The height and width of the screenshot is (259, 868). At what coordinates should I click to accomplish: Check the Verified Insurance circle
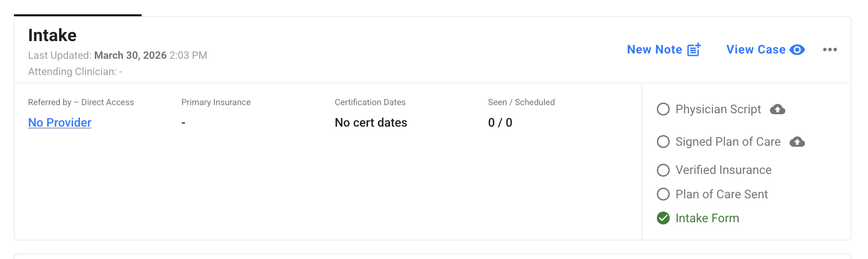[663, 170]
